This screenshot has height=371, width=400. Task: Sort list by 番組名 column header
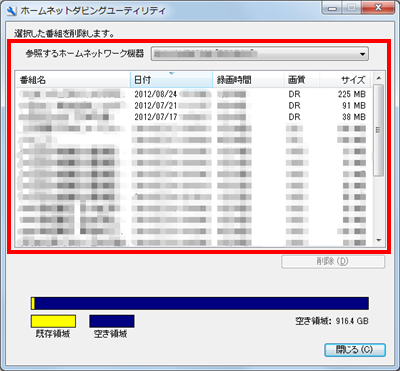tap(73, 80)
